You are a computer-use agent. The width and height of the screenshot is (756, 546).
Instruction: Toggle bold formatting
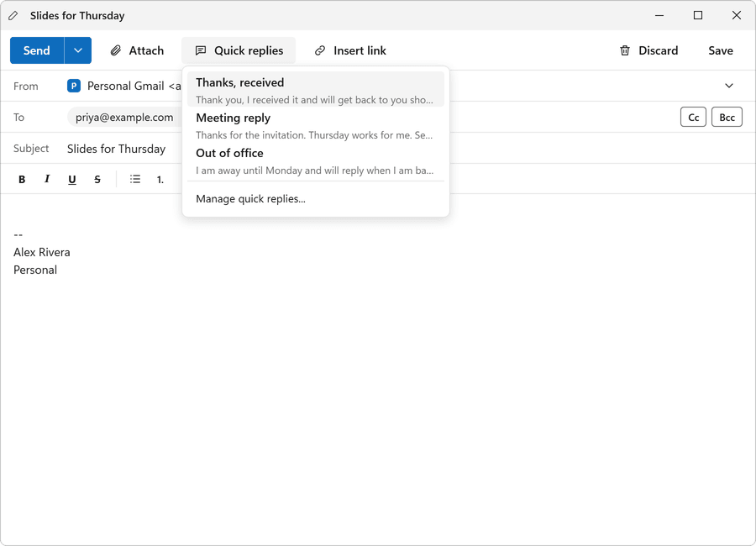click(22, 180)
